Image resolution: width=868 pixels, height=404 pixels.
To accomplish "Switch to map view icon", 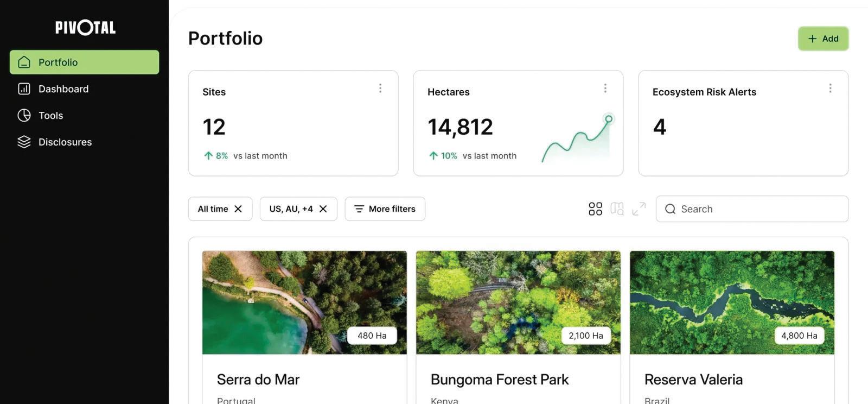I will (617, 209).
